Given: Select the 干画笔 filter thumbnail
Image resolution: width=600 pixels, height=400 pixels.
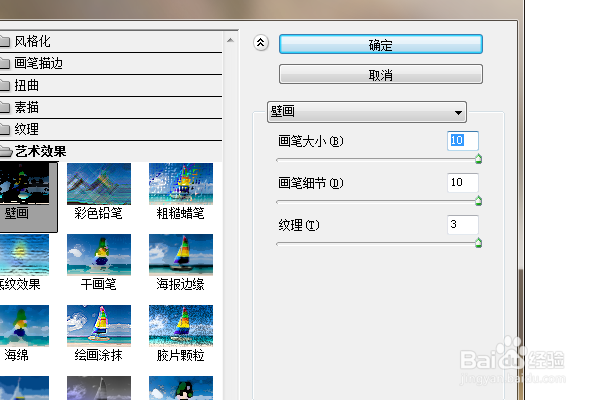Looking at the screenshot, I should coord(99,263).
